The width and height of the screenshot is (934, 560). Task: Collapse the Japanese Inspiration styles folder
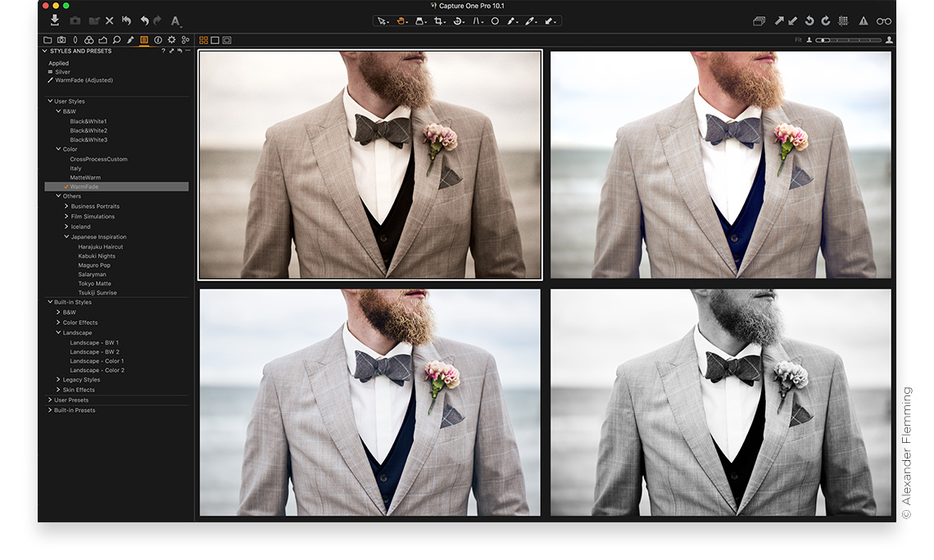tap(67, 237)
